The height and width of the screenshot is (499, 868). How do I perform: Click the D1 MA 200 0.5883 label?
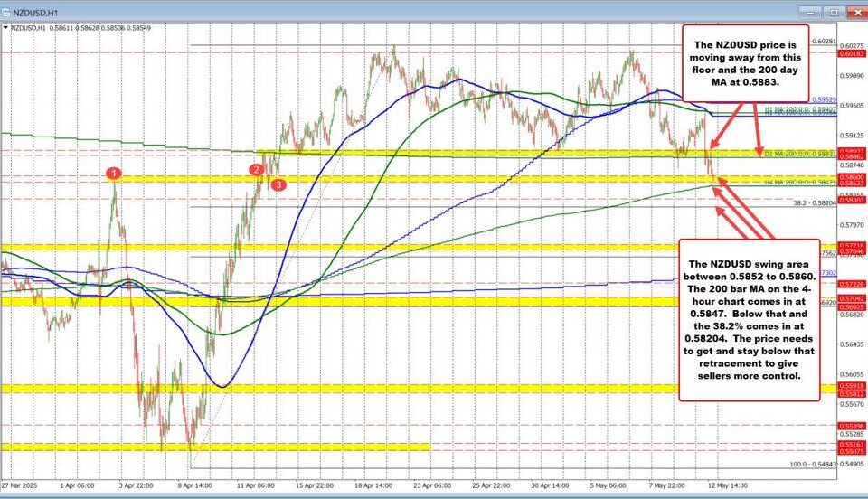(x=800, y=154)
